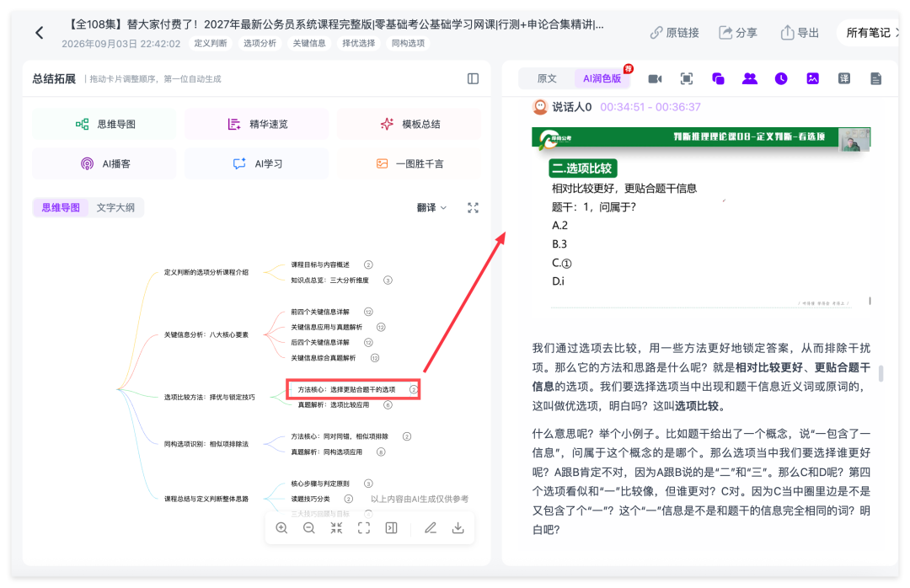Expand count badge beside 知识点总览：三大分析维度
The image size is (910, 588).
[388, 281]
